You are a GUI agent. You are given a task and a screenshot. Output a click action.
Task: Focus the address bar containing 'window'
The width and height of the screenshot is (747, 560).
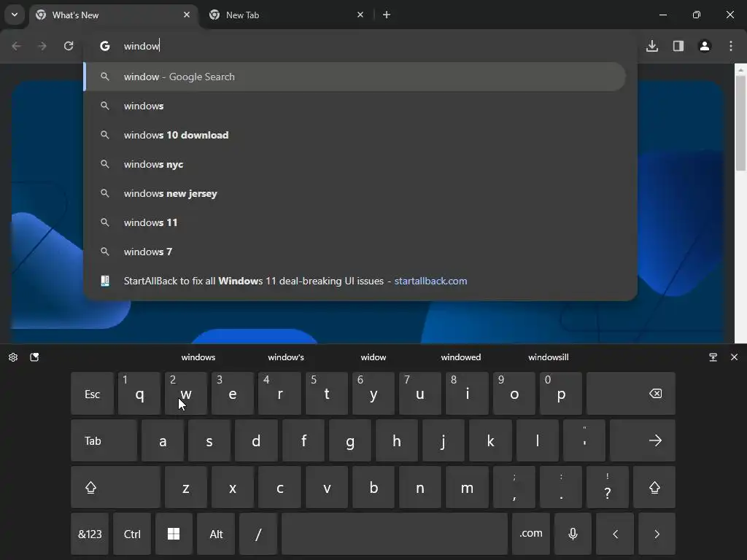tap(360, 46)
